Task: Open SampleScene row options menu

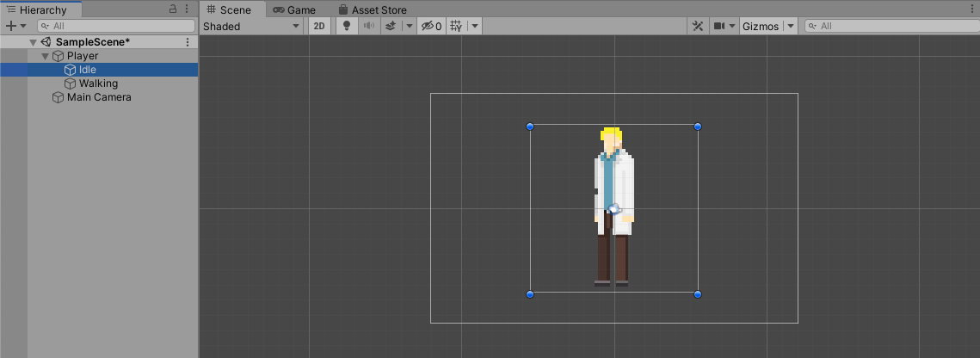Action: [188, 42]
